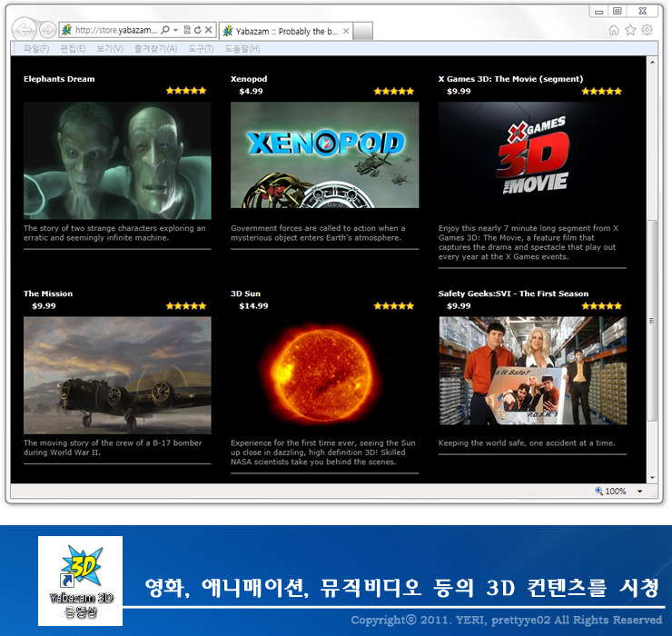Screen dimensions: 672x636
Task: Open the 편집(E) menu
Action: tap(73, 49)
